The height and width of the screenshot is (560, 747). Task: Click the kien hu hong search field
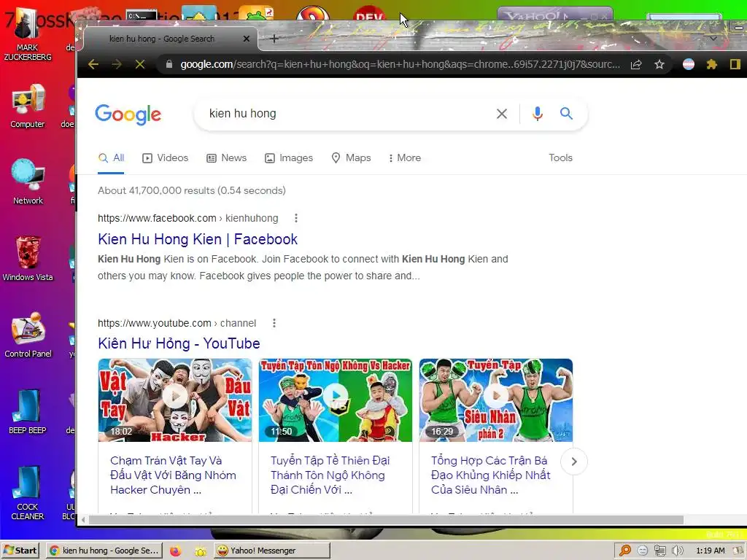pos(348,114)
